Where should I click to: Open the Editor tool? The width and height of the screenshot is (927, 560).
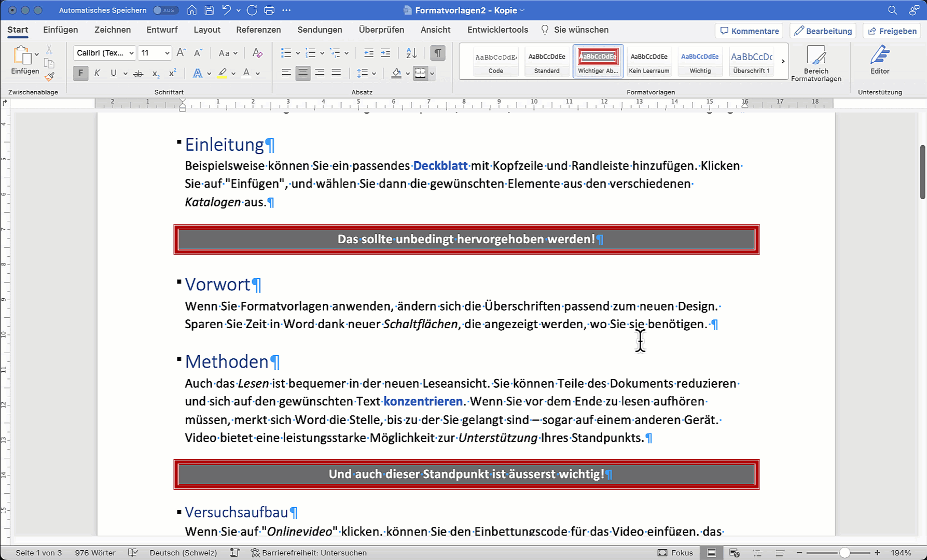(879, 60)
